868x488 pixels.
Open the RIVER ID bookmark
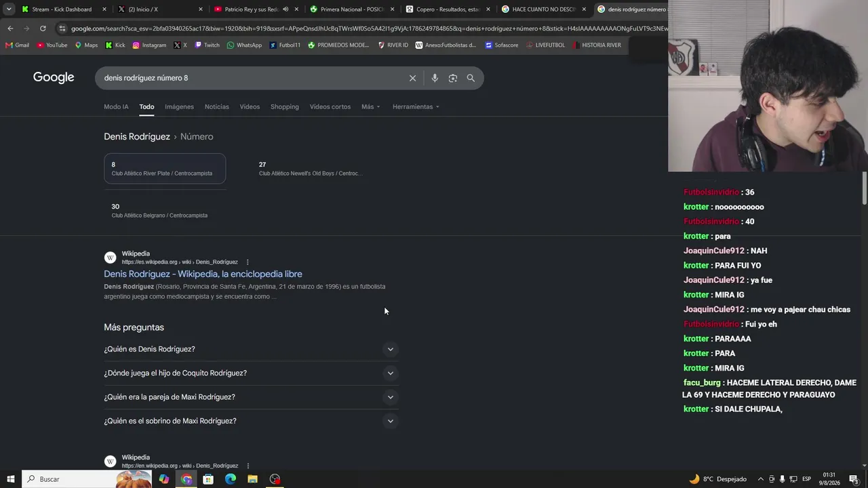(x=393, y=45)
